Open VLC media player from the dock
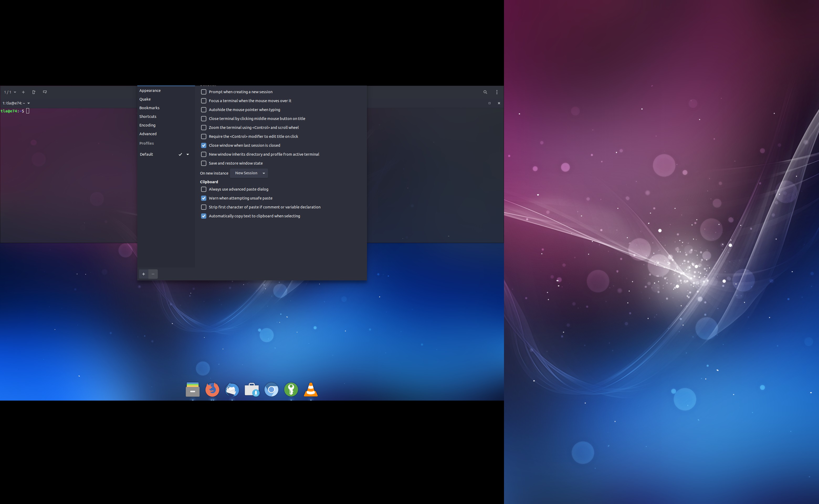The image size is (819, 504). click(310, 389)
